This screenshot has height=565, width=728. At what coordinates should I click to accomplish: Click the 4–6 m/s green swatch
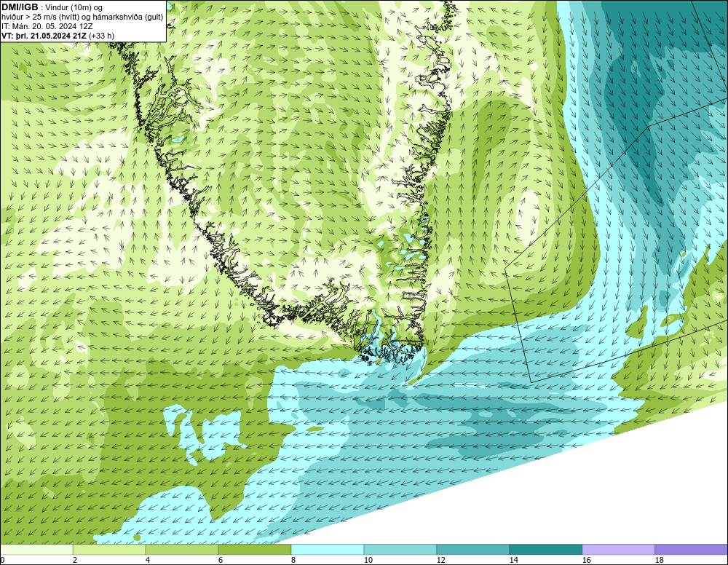[x=182, y=550]
